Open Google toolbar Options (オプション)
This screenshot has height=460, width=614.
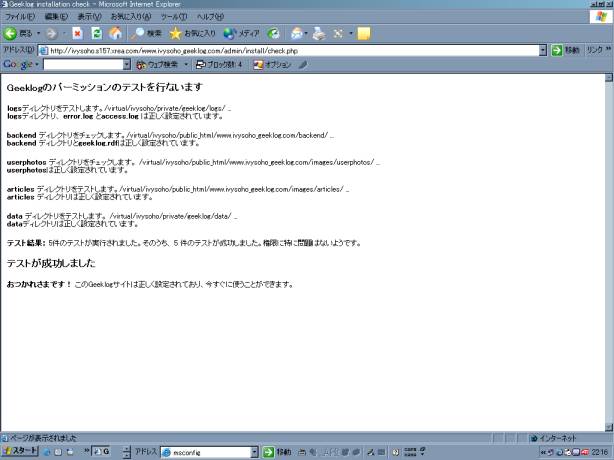(x=272, y=65)
